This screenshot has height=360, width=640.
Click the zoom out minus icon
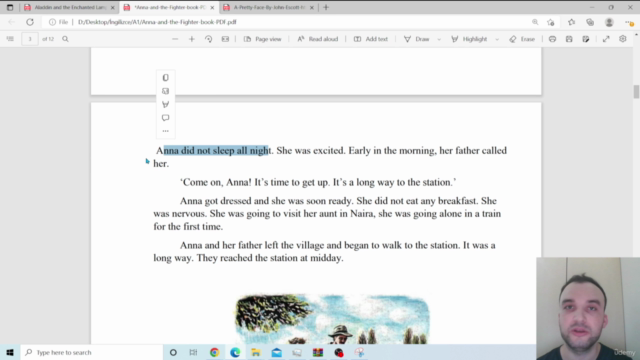[x=175, y=39]
